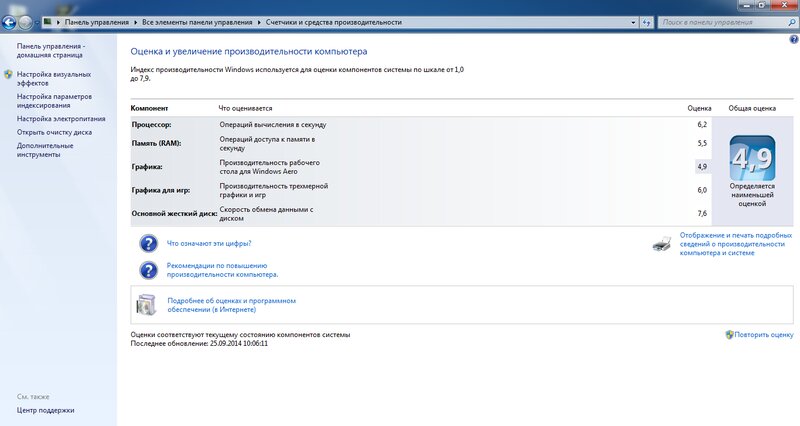Open 'Подробнее об оценках и программном обеспечении' link

tap(231, 305)
